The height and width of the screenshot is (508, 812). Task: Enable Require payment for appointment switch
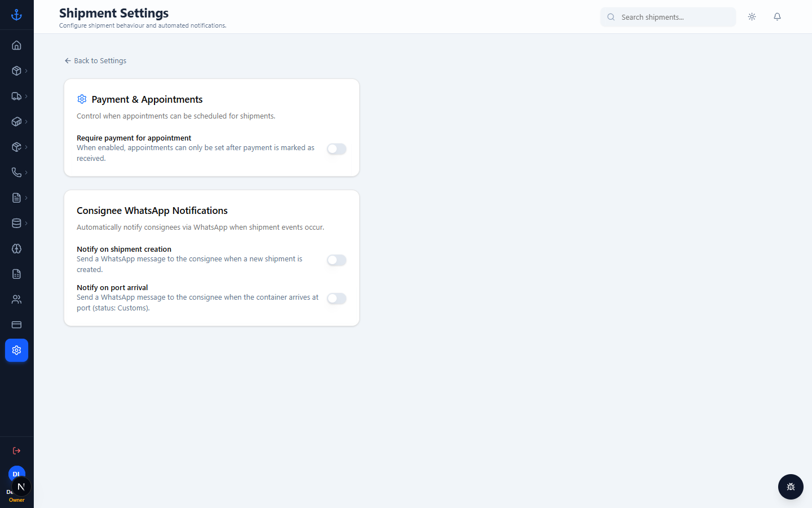pyautogui.click(x=337, y=149)
